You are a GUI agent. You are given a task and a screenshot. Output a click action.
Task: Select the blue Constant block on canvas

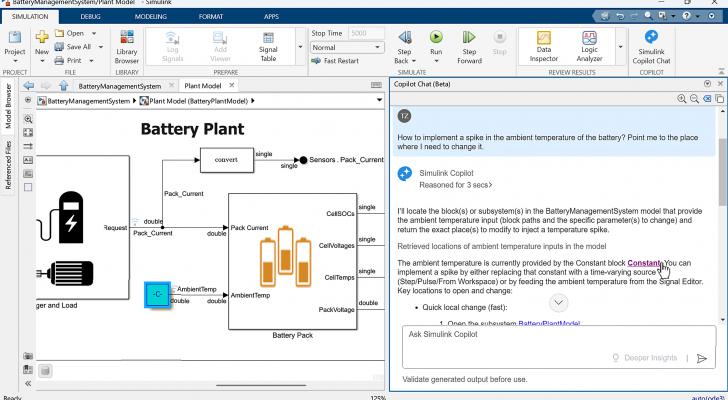pos(158,295)
